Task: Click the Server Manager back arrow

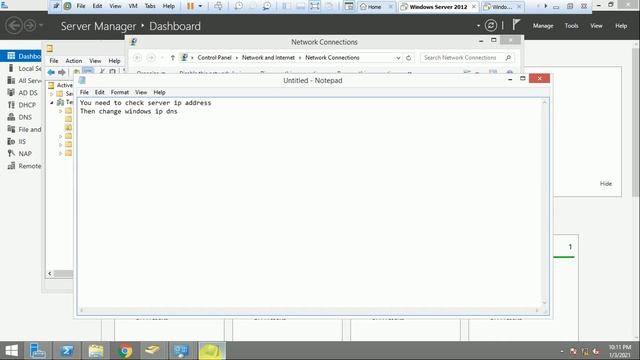Action: (14, 26)
